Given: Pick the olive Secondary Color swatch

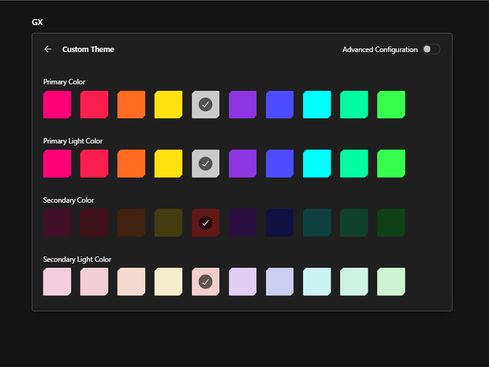Looking at the screenshot, I should 168,223.
